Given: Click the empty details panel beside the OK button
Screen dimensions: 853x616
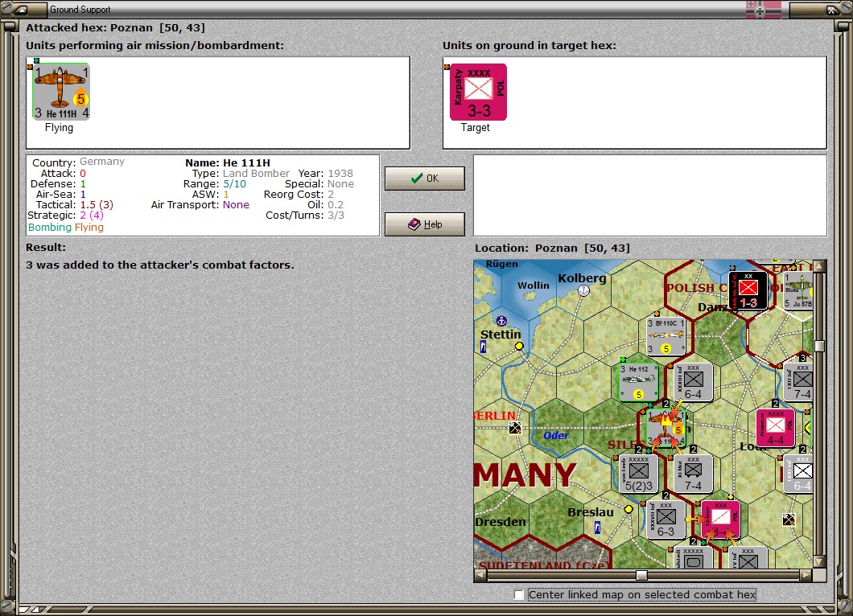Looking at the screenshot, I should point(650,195).
